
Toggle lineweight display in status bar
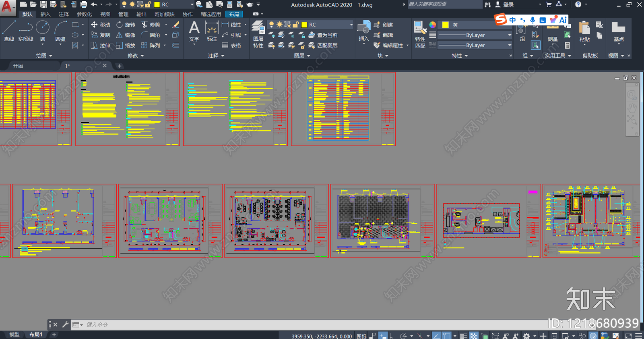463,336
